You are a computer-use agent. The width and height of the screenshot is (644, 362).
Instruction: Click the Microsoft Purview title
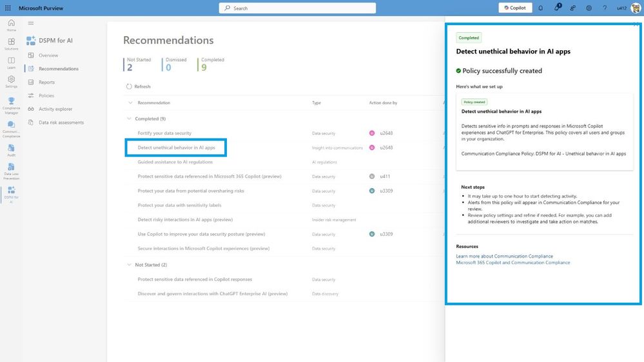click(41, 8)
